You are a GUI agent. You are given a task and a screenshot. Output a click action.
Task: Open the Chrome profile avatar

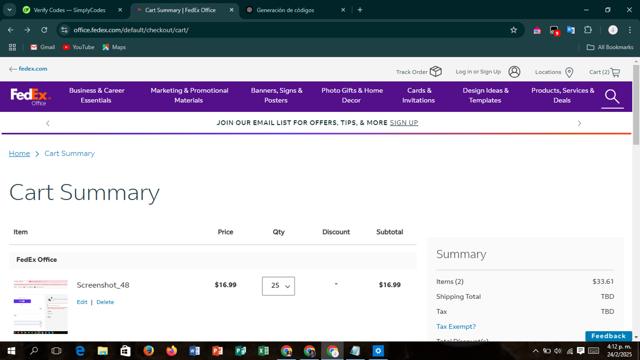[613, 30]
